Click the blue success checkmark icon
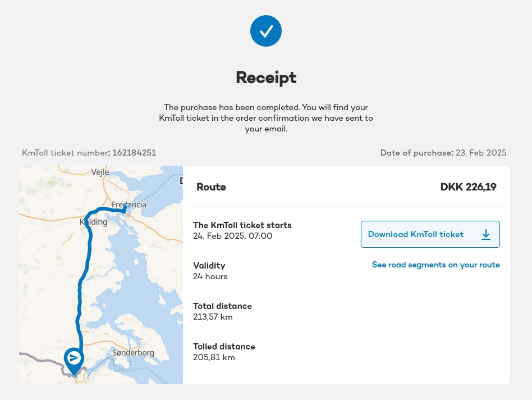The image size is (532, 400). tap(266, 31)
